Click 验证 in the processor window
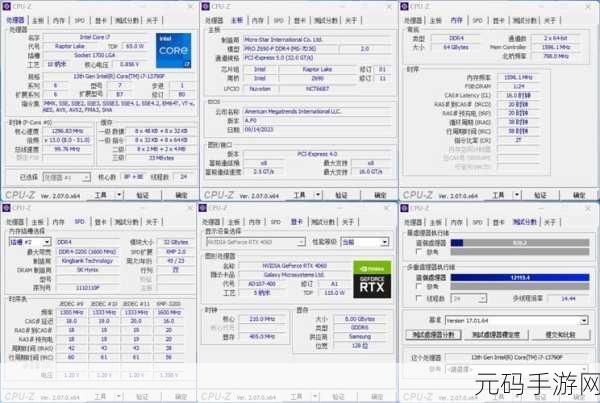This screenshot has width=600, height=403. coord(143,195)
